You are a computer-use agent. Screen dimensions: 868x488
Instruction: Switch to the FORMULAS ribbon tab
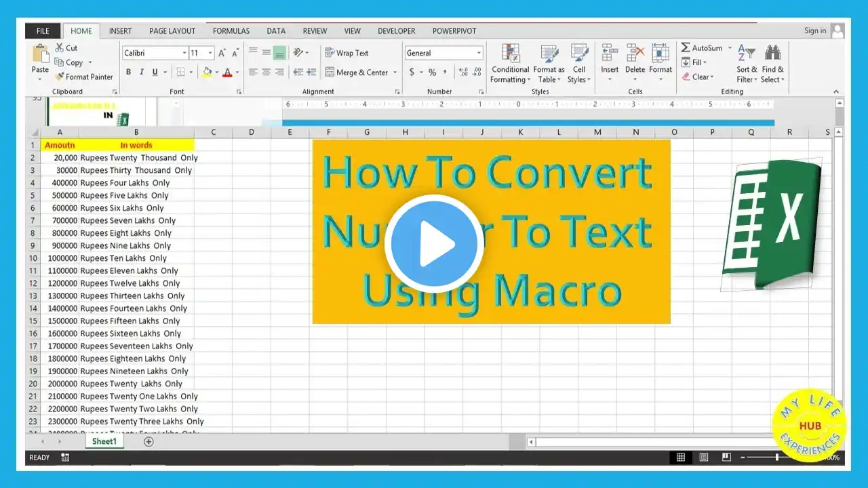point(231,31)
